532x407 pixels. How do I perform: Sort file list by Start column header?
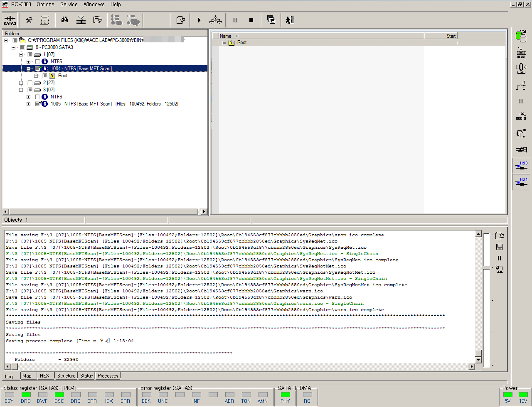point(441,36)
